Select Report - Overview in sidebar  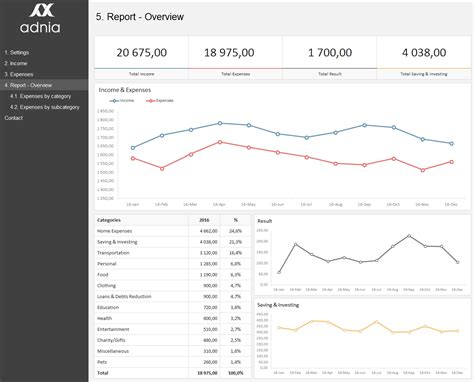[x=44, y=85]
